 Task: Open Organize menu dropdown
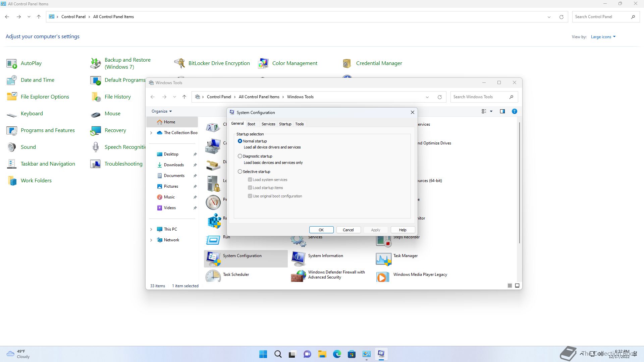(161, 111)
